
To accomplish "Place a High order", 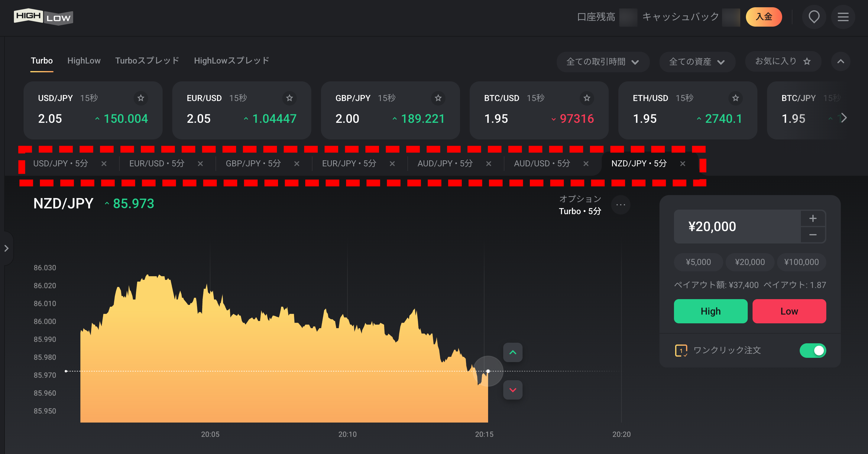I will pyautogui.click(x=711, y=311).
